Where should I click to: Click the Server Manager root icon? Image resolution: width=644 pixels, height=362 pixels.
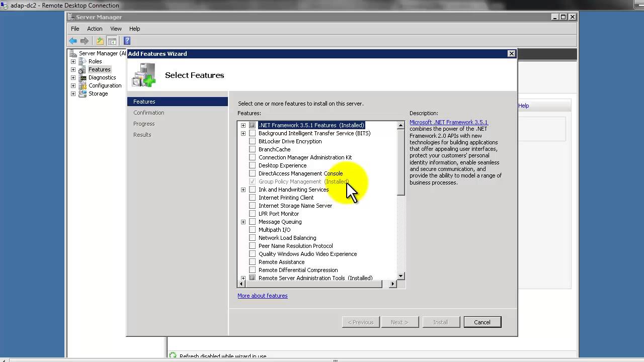click(x=73, y=53)
